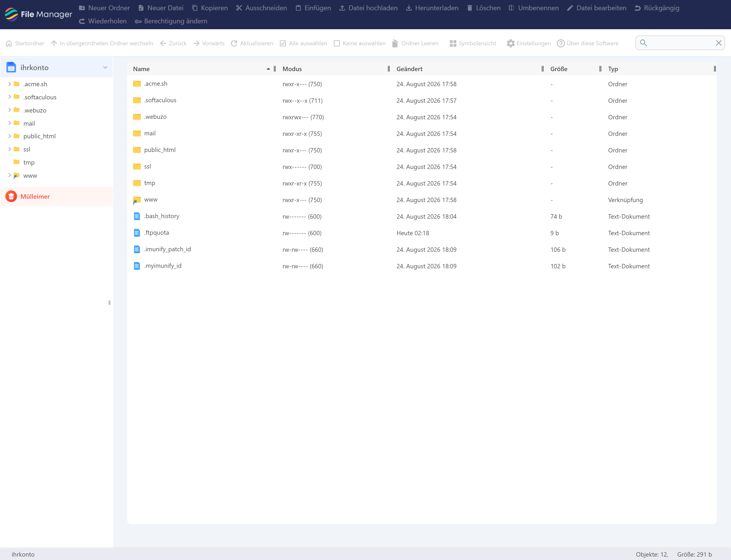Expand the .softaculous tree folder
Viewport: 731px width, 560px height.
pos(9,97)
